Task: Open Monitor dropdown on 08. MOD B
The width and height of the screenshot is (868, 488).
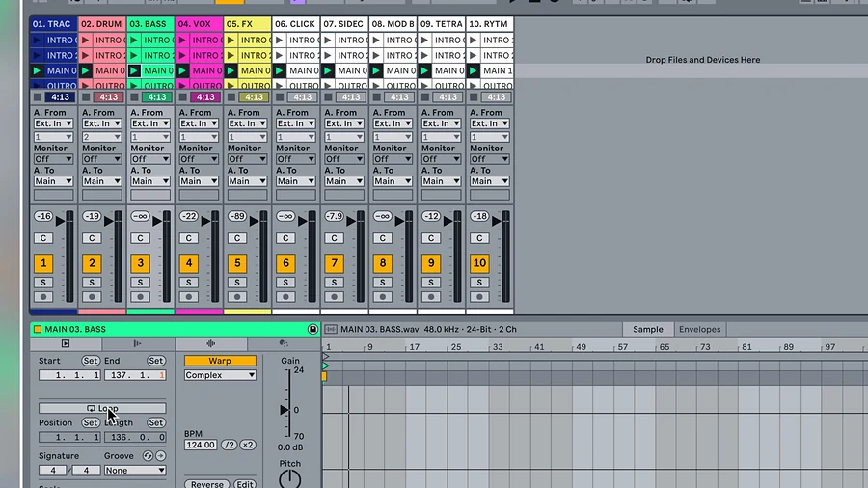Action: (x=393, y=159)
